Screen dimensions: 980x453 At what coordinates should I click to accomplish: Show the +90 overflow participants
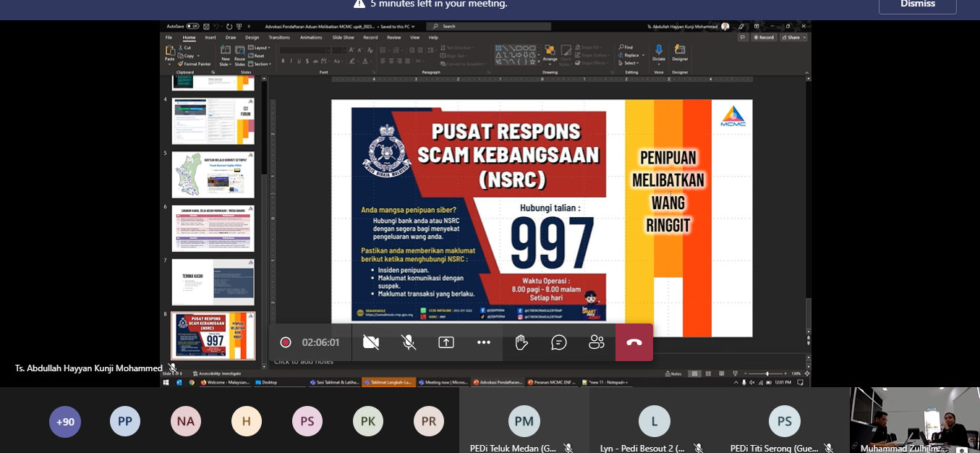pyautogui.click(x=65, y=422)
